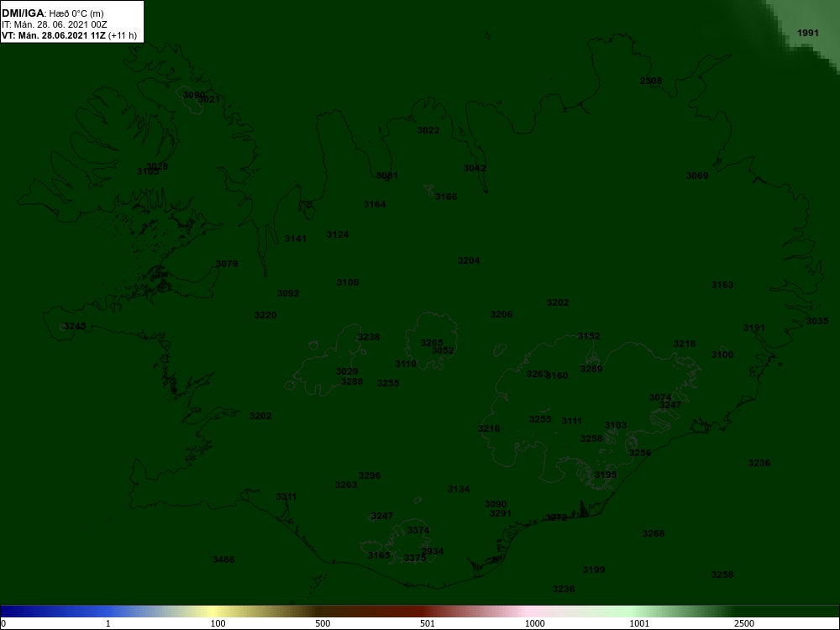Click the 3195 value label

tap(606, 475)
